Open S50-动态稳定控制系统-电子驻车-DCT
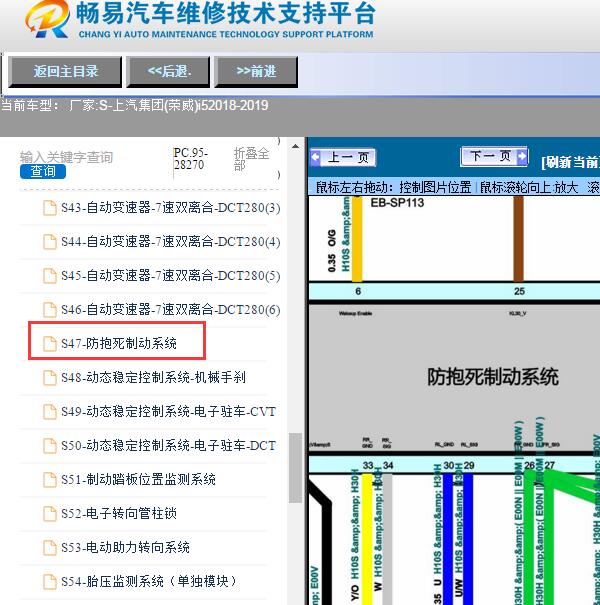Screen dimensions: 600x605 168,446
